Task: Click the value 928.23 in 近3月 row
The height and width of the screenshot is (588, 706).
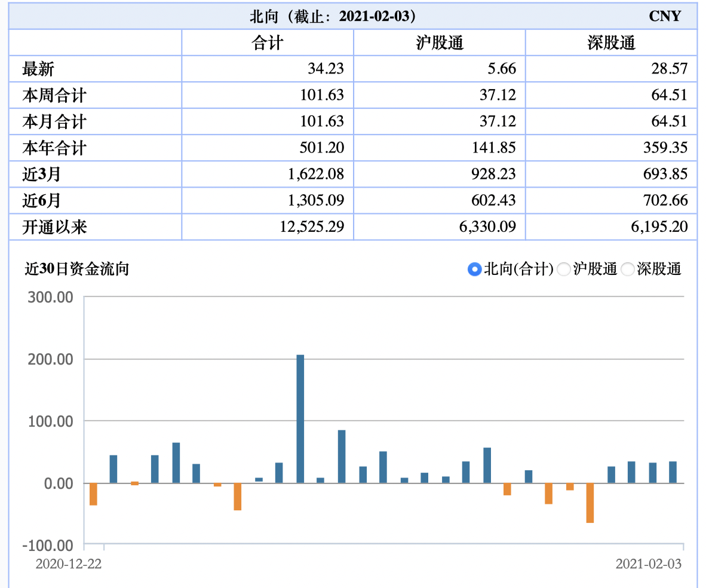Action: point(493,174)
